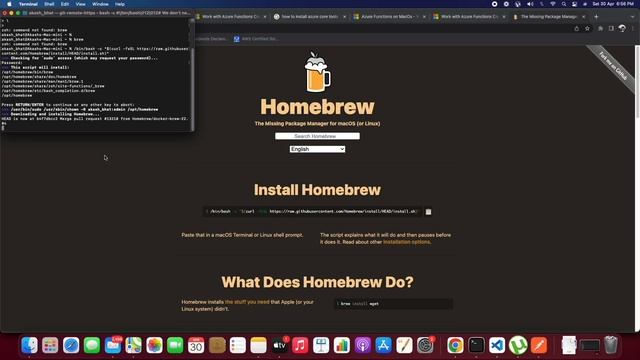Copy the Homebrew install command
640x360 pixels.
tap(428, 212)
